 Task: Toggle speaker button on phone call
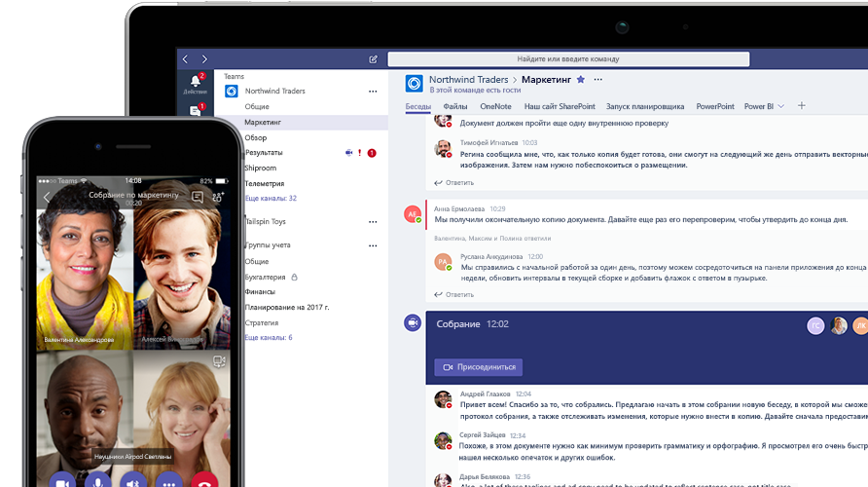pyautogui.click(x=133, y=481)
